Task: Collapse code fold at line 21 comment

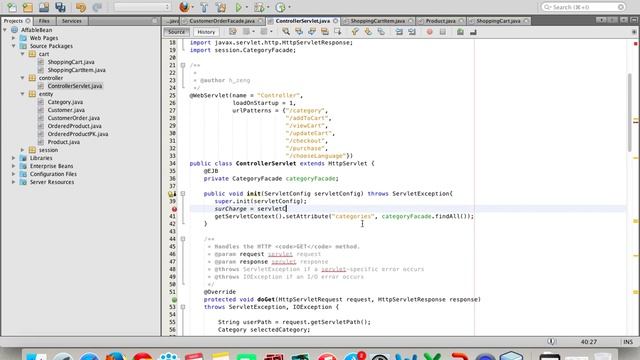Action: click(x=183, y=65)
